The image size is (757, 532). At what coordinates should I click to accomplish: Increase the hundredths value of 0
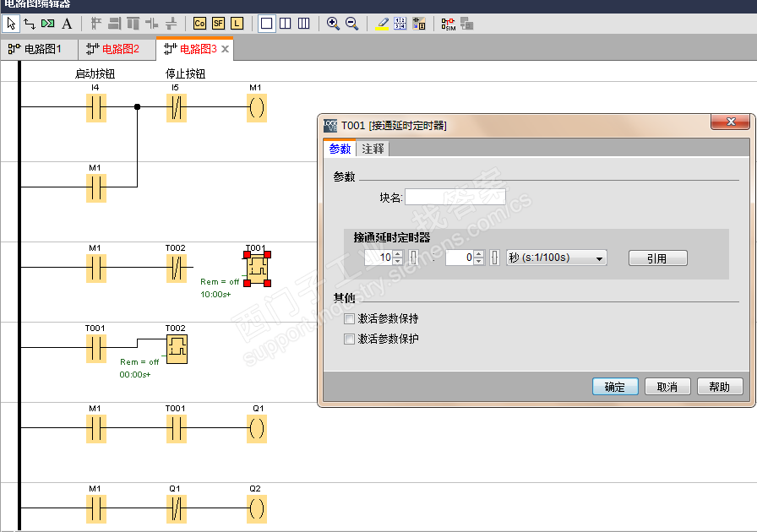(x=478, y=253)
